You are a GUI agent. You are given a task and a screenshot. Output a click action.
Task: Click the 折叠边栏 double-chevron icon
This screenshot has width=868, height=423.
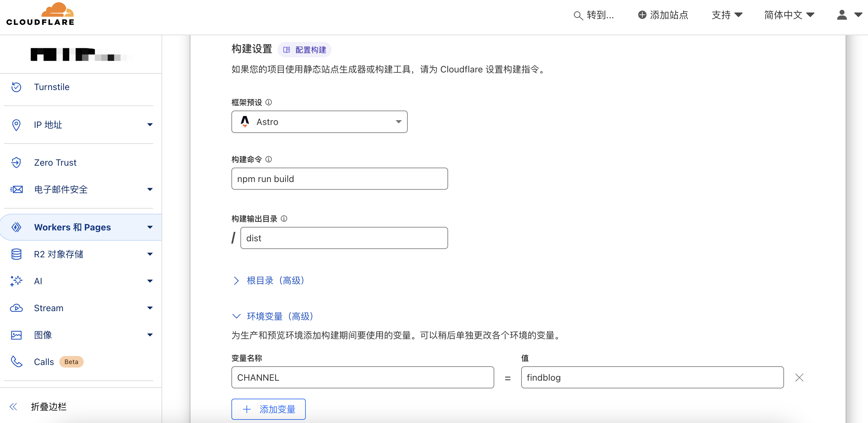[13, 407]
